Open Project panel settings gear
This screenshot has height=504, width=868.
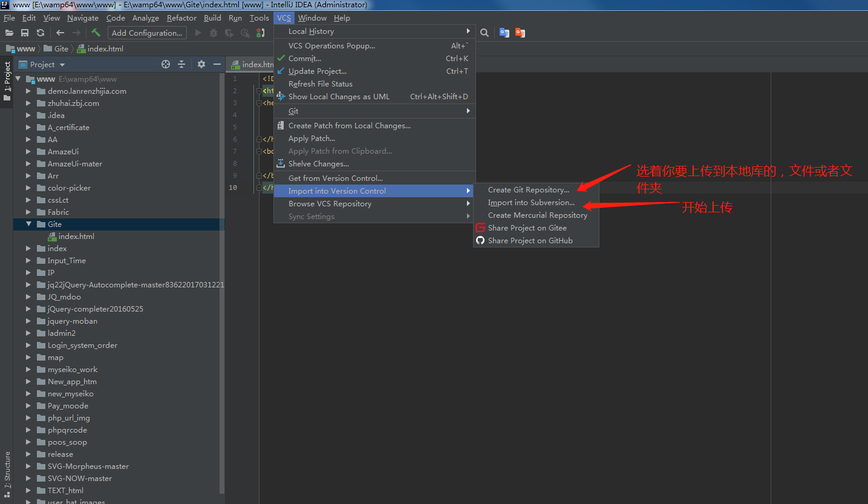click(201, 64)
